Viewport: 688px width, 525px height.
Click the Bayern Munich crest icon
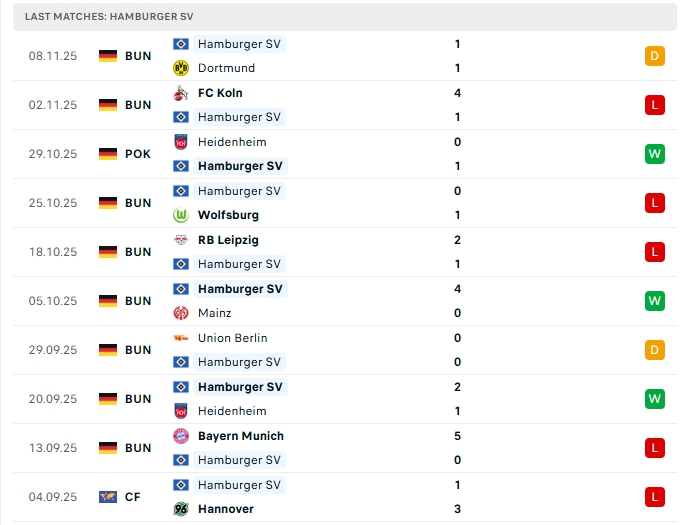181,436
